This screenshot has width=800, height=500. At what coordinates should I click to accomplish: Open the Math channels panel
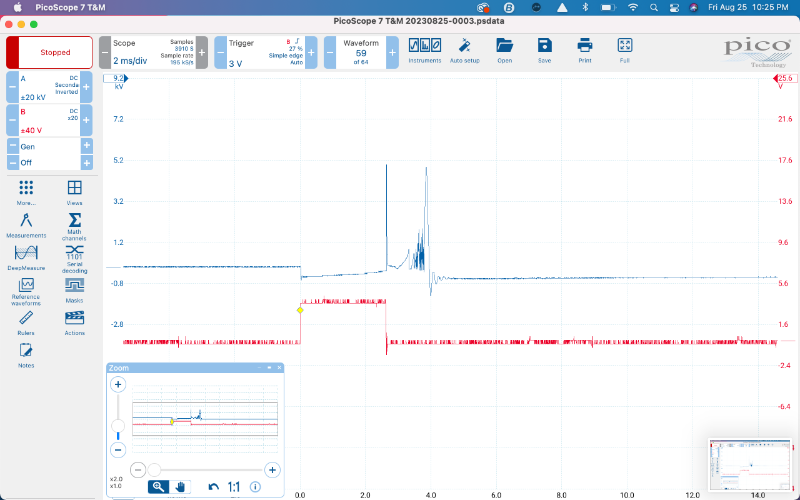[74, 224]
